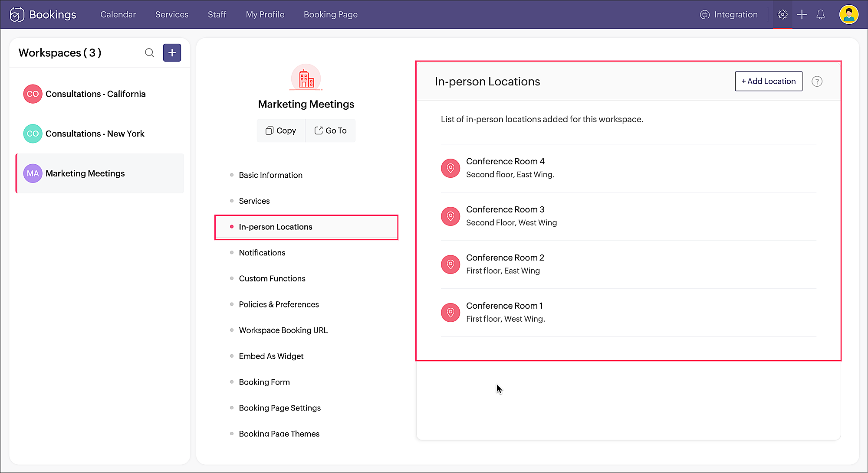This screenshot has width=868, height=473.
Task: Select Consultations - New York workspace
Action: pyautogui.click(x=95, y=134)
